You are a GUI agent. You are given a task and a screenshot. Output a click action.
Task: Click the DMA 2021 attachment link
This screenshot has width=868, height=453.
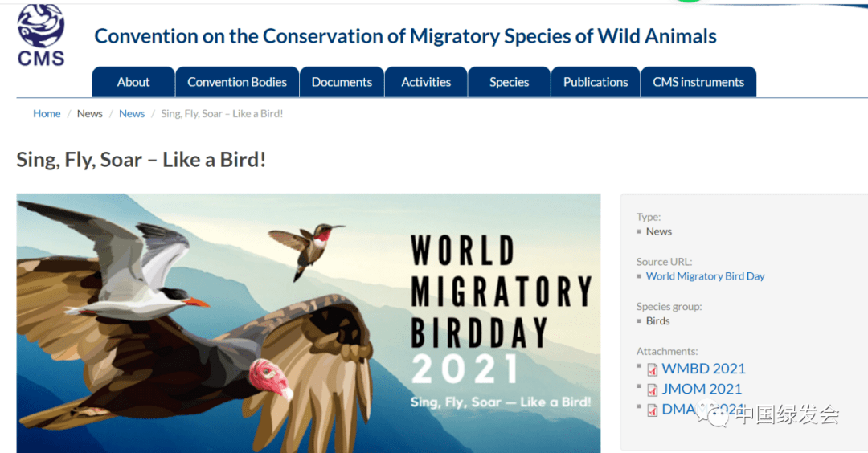point(703,410)
